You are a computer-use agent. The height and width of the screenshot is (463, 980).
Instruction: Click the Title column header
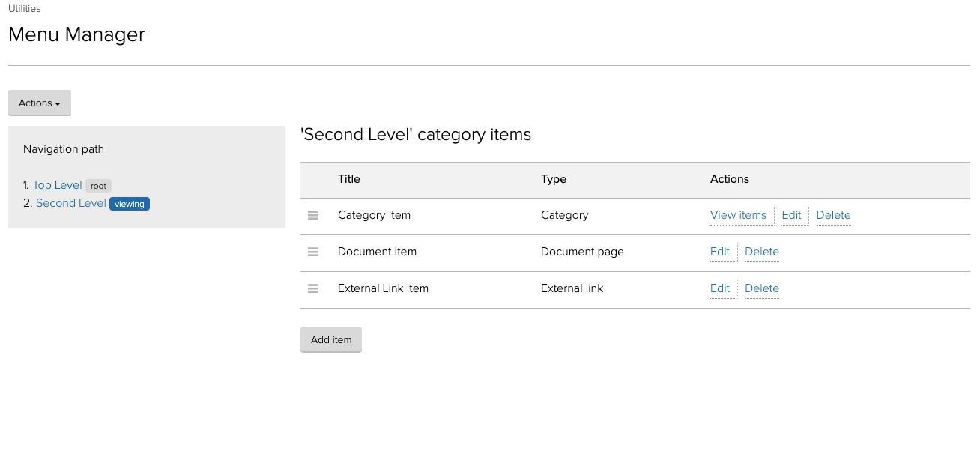[x=349, y=179]
